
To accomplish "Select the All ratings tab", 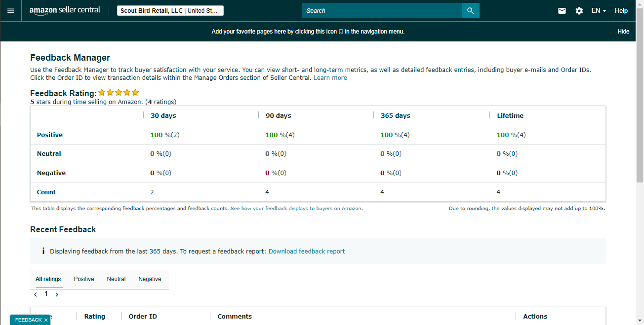I will 48,279.
